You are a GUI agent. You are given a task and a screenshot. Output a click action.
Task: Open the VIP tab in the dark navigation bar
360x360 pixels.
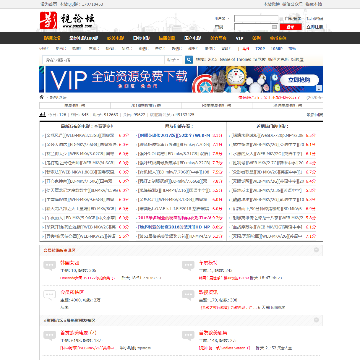coord(239,38)
